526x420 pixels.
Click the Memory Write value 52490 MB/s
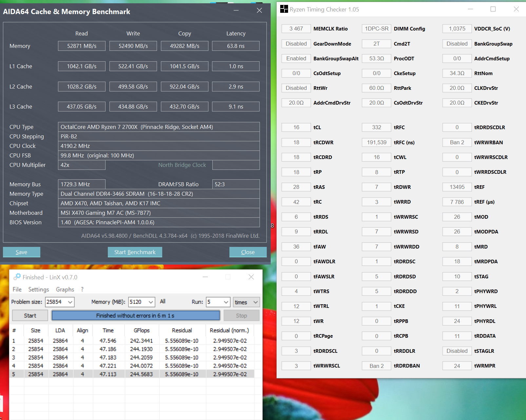[133, 46]
